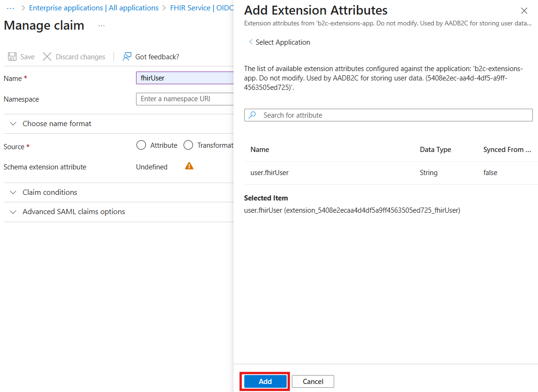Save the claim configuration

point(21,56)
